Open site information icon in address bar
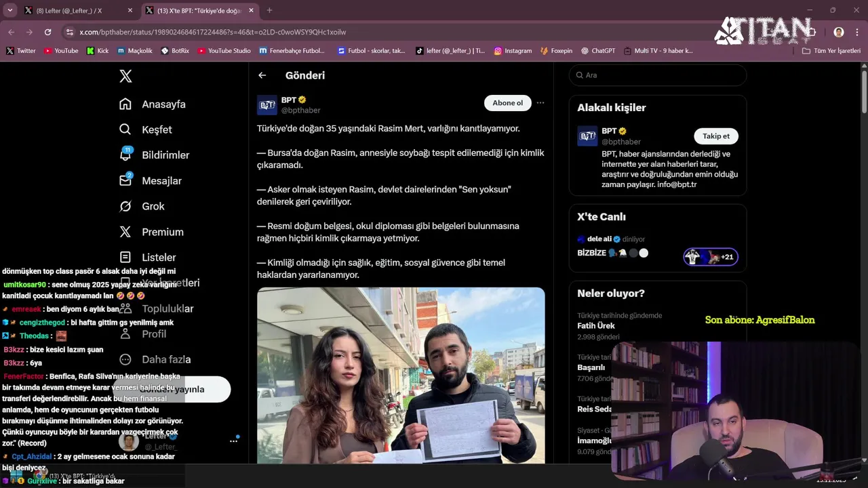868x488 pixels. pyautogui.click(x=69, y=32)
